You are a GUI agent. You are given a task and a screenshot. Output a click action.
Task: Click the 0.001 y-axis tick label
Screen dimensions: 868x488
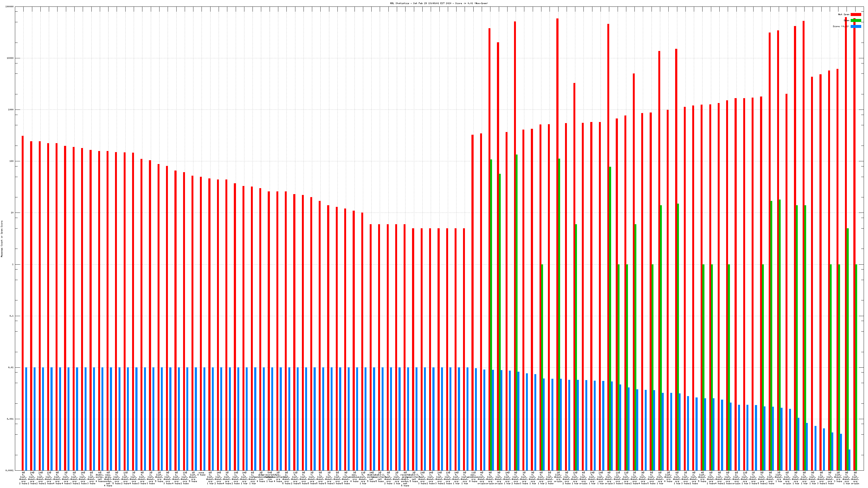[x=10, y=419]
